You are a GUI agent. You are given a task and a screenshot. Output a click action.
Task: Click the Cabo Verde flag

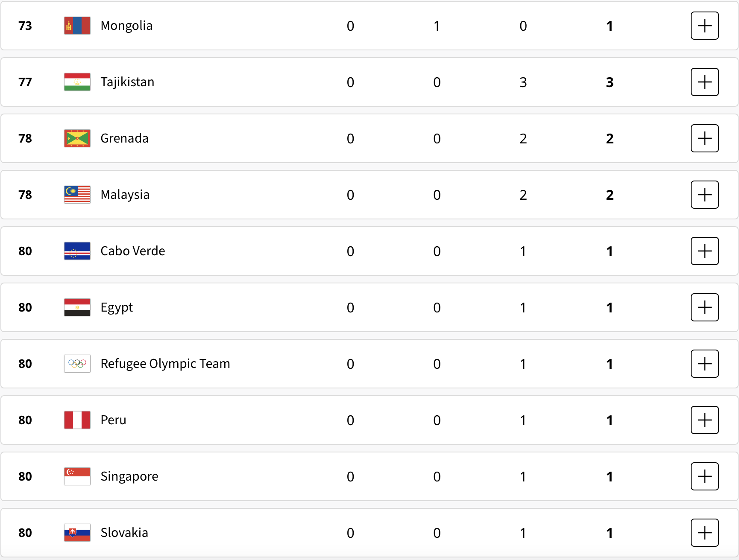coord(77,251)
